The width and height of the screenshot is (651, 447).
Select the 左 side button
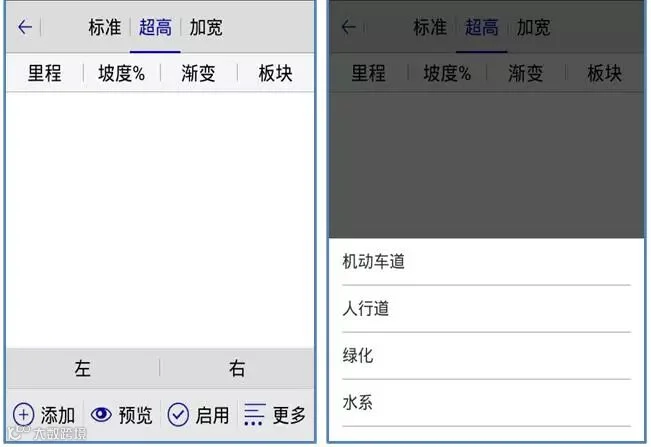pos(83,369)
